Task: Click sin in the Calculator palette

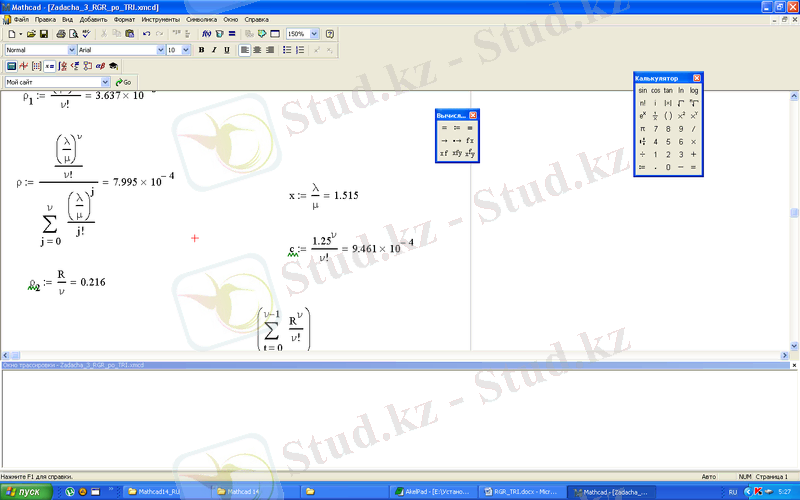Action: [x=642, y=90]
